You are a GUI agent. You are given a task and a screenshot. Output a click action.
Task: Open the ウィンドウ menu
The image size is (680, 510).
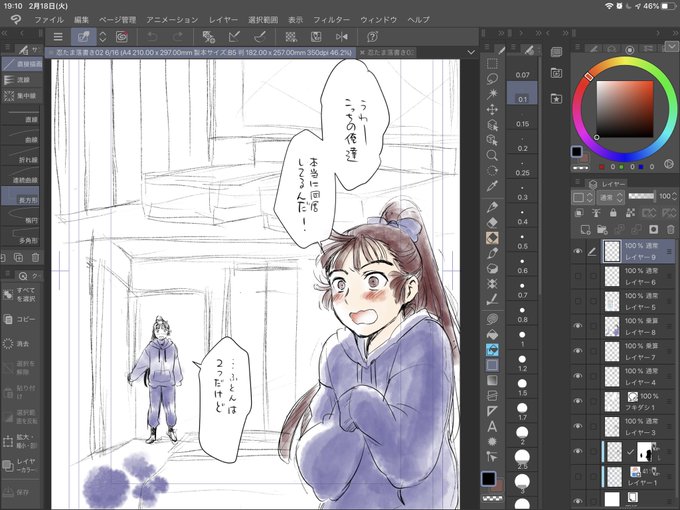coord(378,20)
